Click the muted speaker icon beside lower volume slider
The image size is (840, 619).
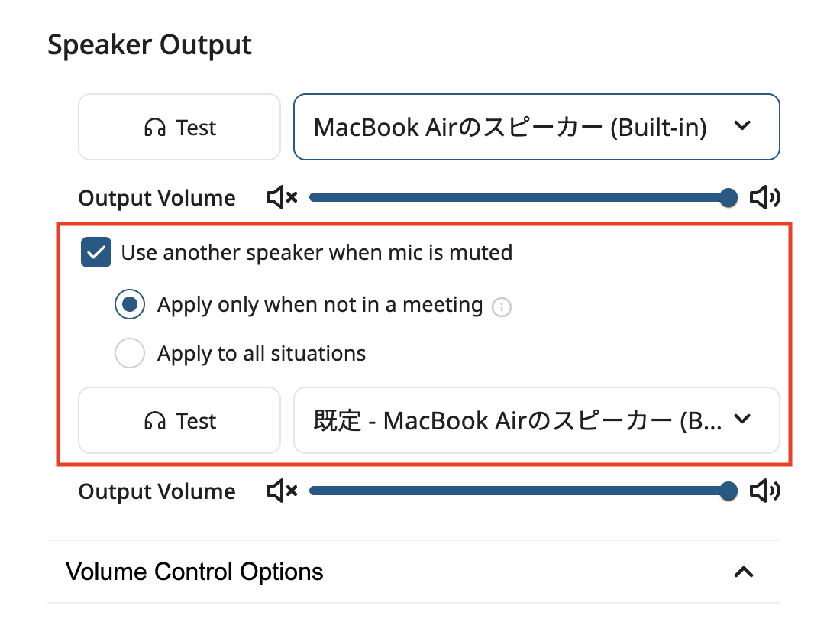coord(279,491)
